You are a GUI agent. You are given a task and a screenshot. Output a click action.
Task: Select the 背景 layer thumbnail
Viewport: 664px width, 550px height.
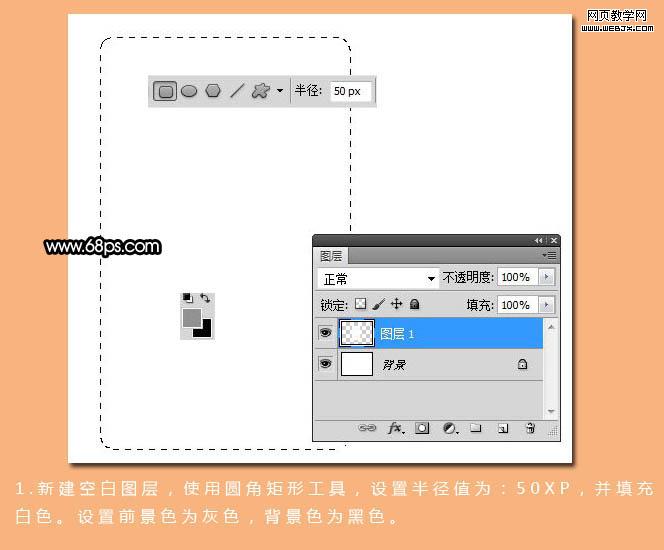357,364
